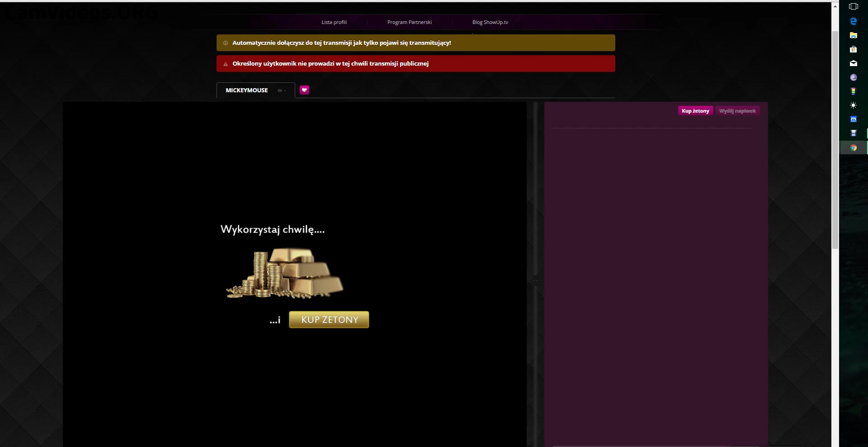This screenshot has width=868, height=447.
Task: Click the video-chat panel resize handle
Action: 535,281
